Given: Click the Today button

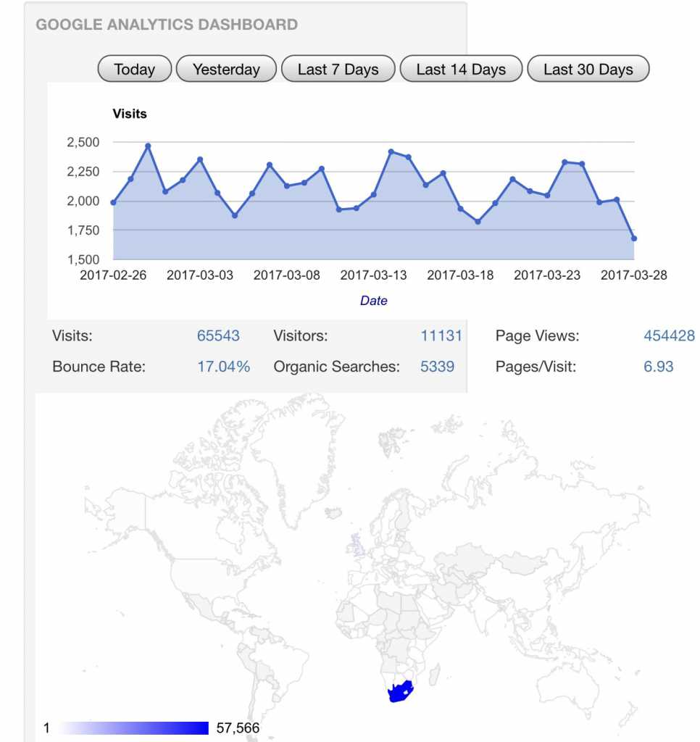Looking at the screenshot, I should [x=134, y=69].
